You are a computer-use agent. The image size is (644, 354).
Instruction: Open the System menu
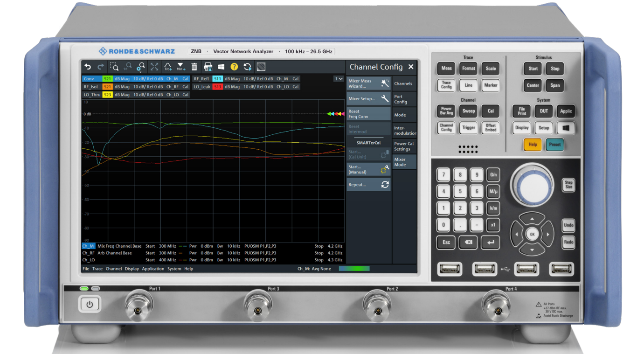[174, 269]
